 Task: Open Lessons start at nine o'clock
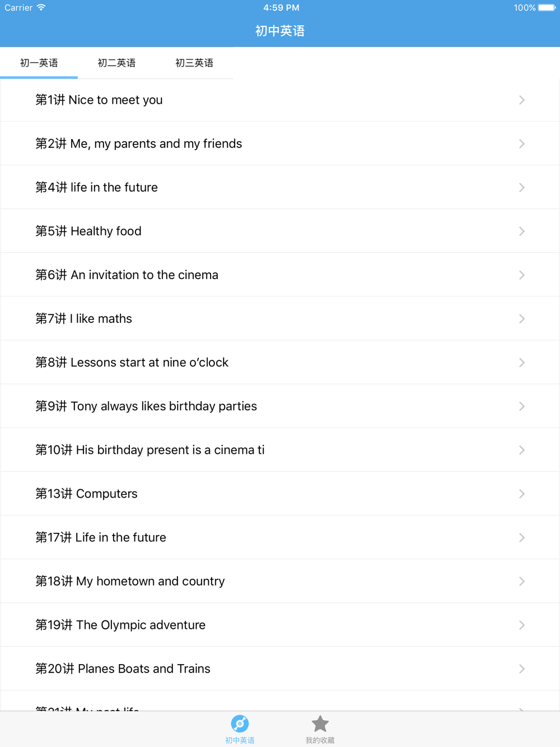click(132, 363)
